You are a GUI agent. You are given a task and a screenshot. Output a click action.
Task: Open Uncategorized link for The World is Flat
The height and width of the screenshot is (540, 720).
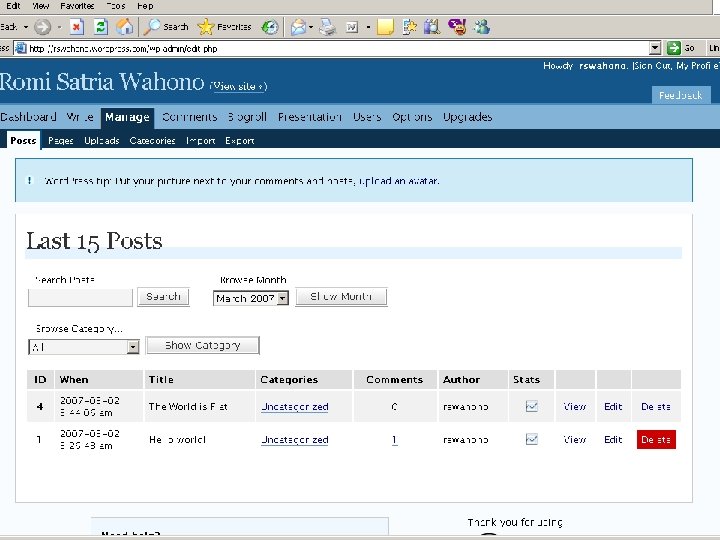pos(294,407)
